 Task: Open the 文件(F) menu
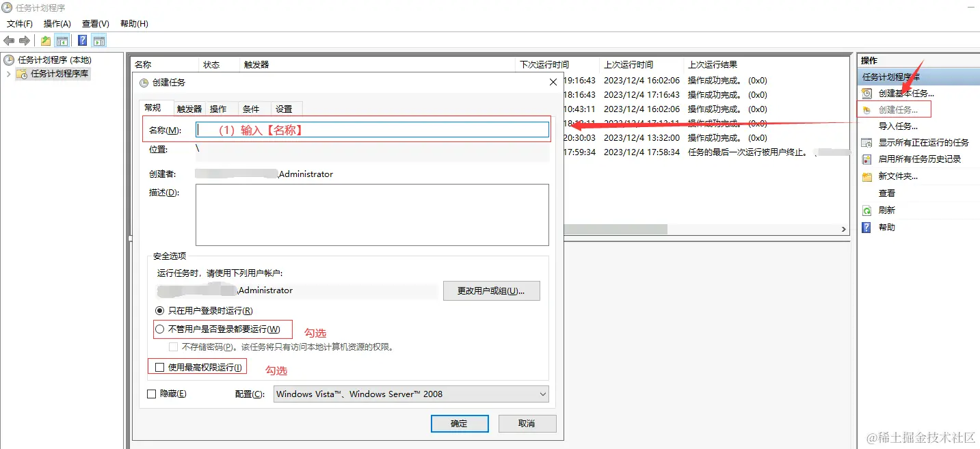click(x=20, y=24)
